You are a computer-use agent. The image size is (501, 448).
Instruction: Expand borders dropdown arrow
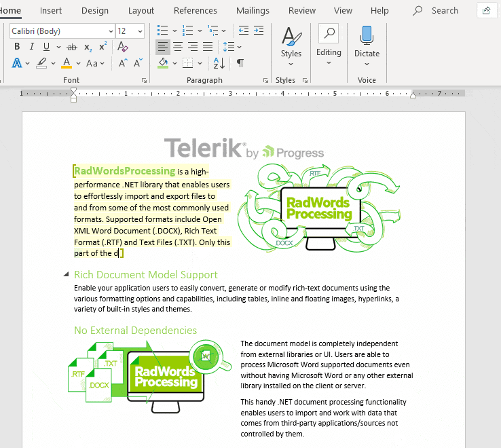(200, 63)
